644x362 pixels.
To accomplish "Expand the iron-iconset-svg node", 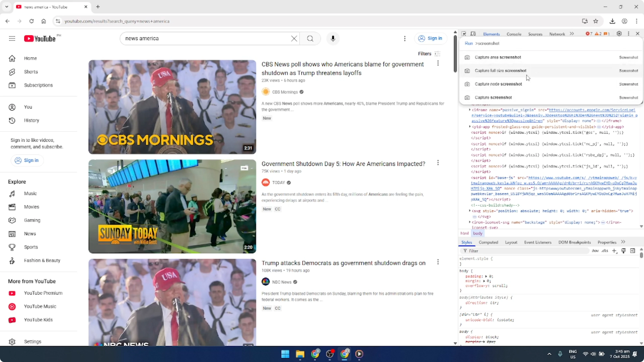I will click(470, 222).
